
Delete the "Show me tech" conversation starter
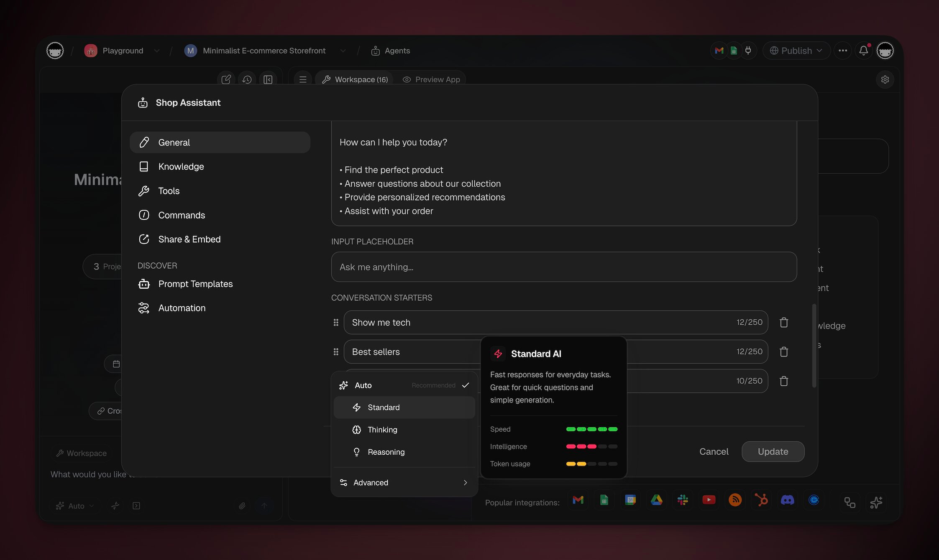[x=783, y=323]
